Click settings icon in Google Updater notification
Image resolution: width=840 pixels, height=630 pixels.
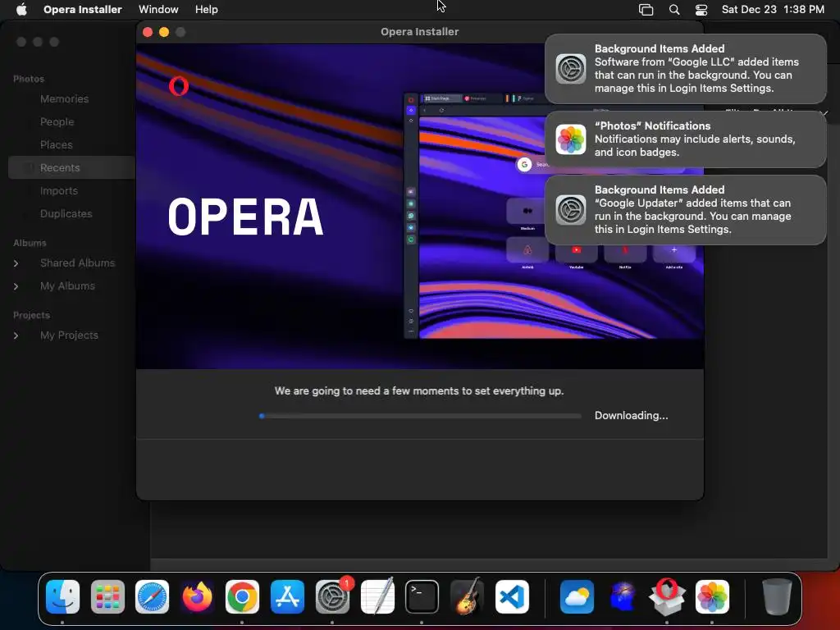571,209
